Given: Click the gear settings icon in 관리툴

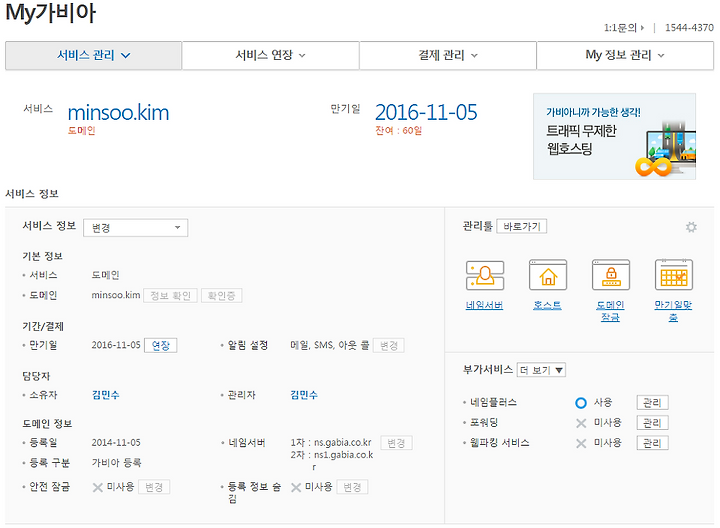Looking at the screenshot, I should point(691,227).
